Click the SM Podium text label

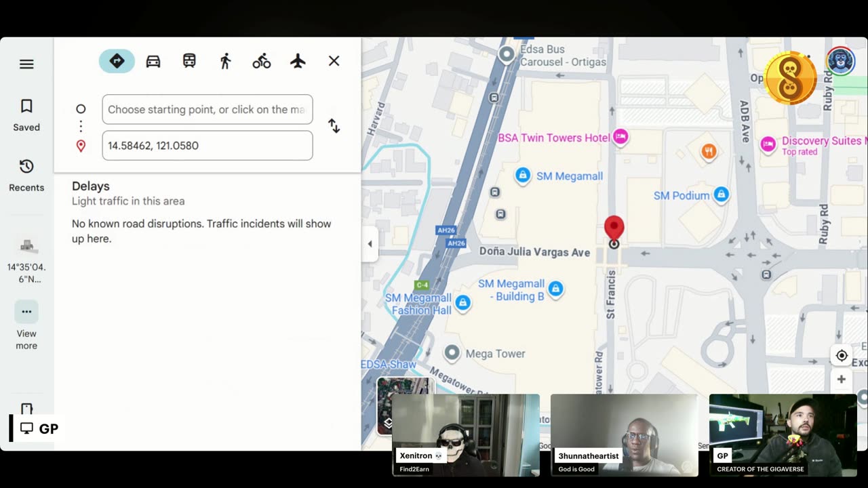pyautogui.click(x=682, y=195)
